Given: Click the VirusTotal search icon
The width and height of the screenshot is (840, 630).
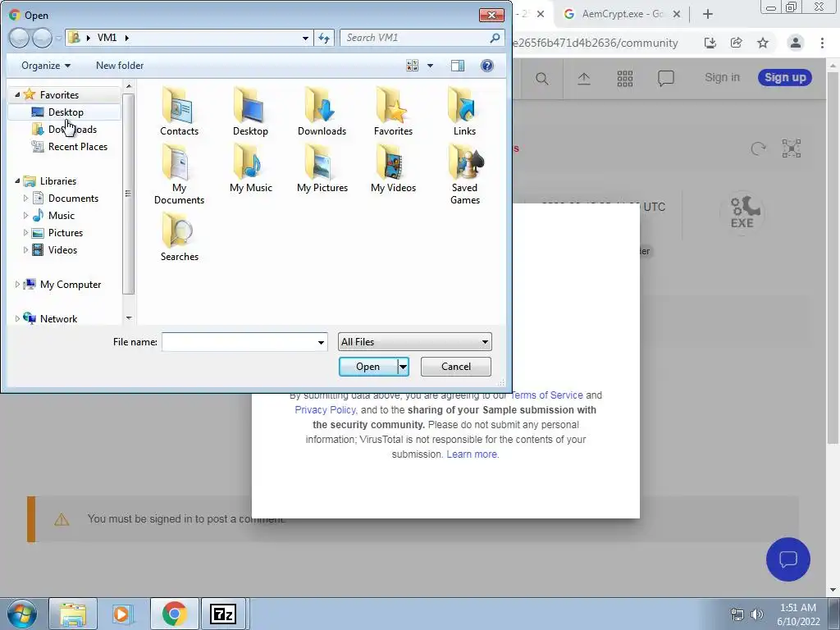Looking at the screenshot, I should pos(542,79).
